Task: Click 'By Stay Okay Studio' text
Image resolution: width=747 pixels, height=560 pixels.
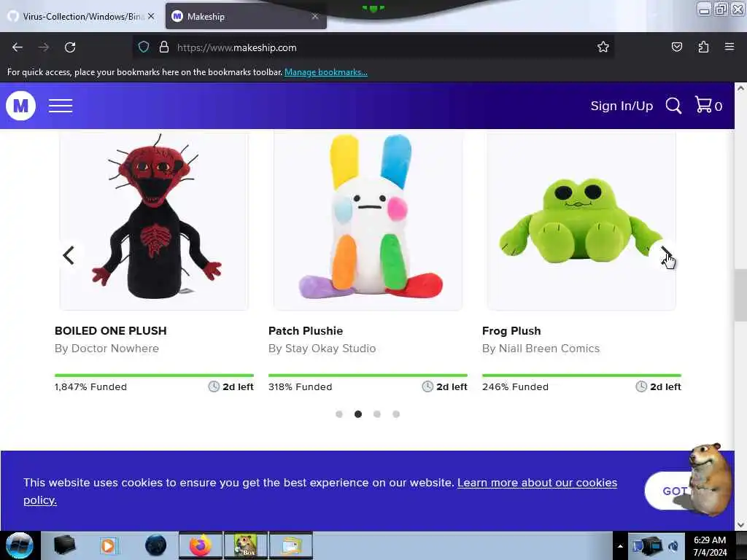Action: click(x=322, y=348)
